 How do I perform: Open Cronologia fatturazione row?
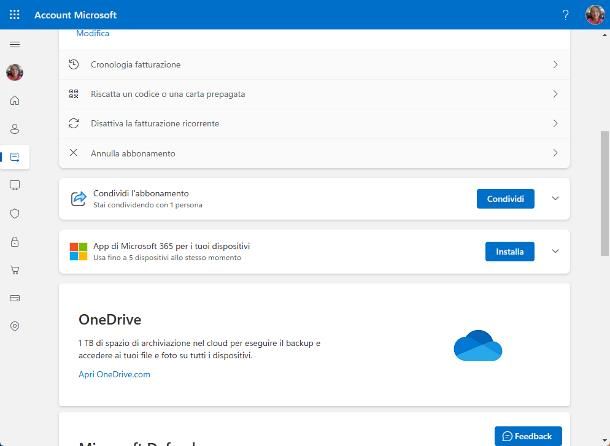tap(314, 65)
